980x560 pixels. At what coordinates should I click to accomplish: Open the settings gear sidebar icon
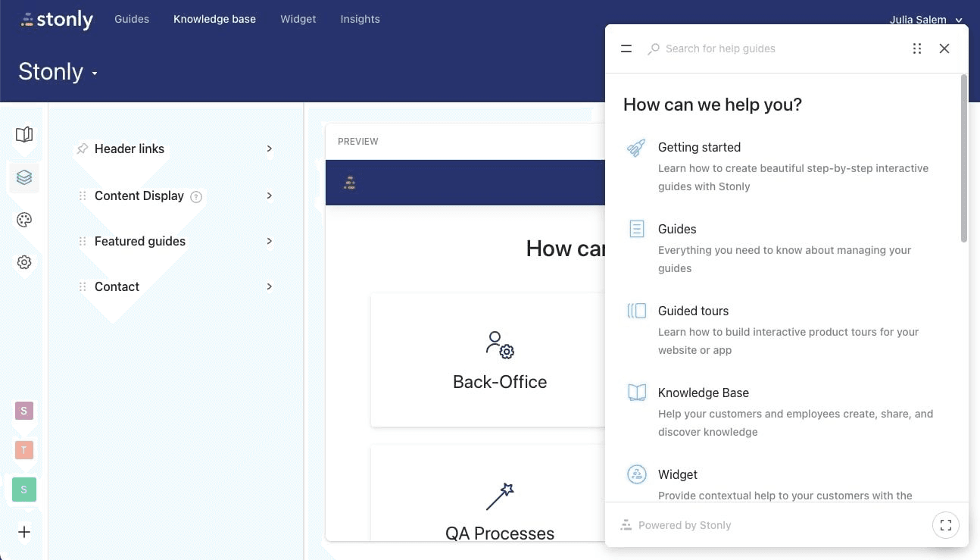point(24,262)
